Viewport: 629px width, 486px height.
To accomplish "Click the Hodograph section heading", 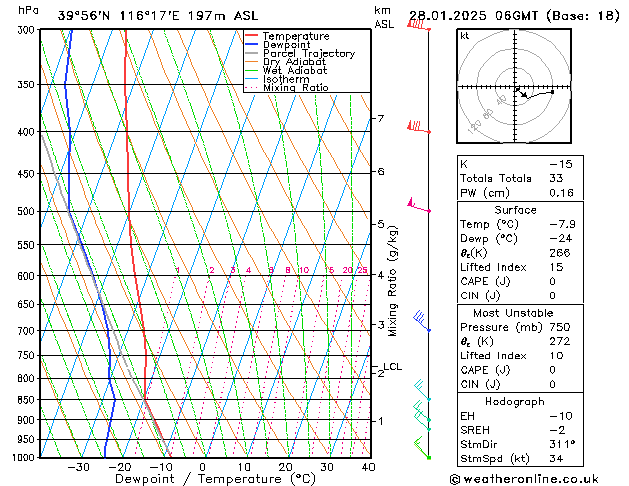I will click(x=515, y=401).
